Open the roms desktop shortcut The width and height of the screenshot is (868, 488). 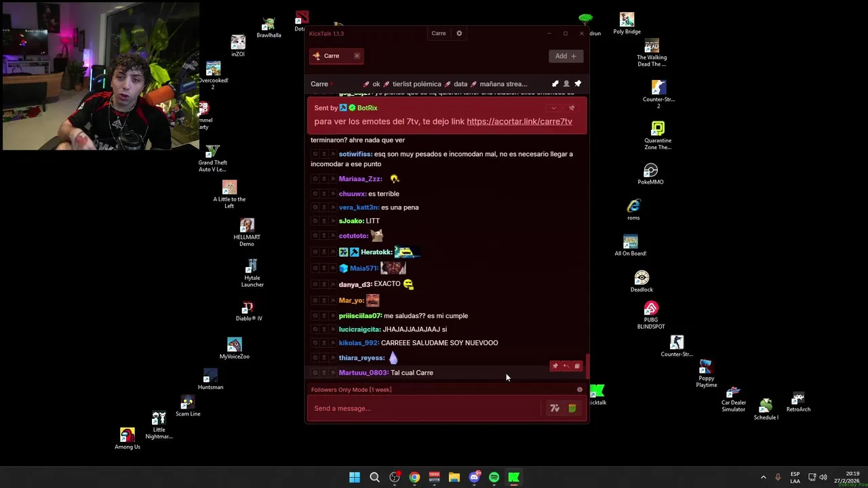tap(633, 209)
